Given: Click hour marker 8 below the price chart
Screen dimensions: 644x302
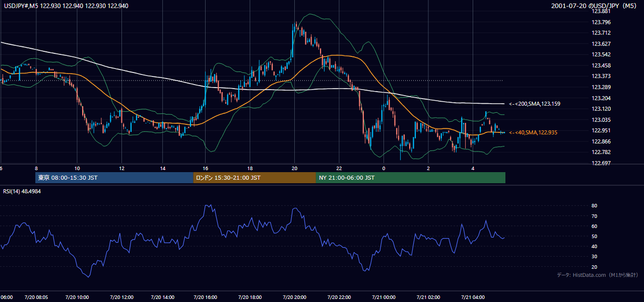Looking at the screenshot, I should pos(36,168).
